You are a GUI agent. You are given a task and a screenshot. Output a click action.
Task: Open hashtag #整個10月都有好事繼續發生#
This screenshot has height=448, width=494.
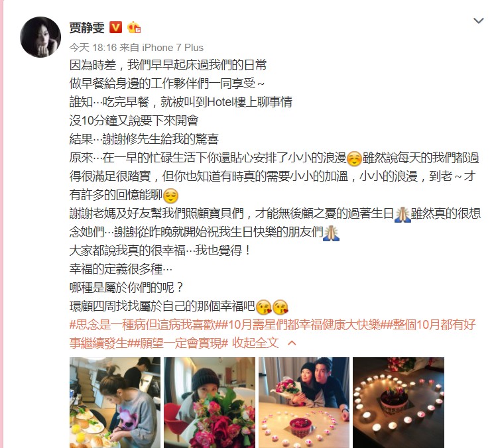click(x=273, y=334)
